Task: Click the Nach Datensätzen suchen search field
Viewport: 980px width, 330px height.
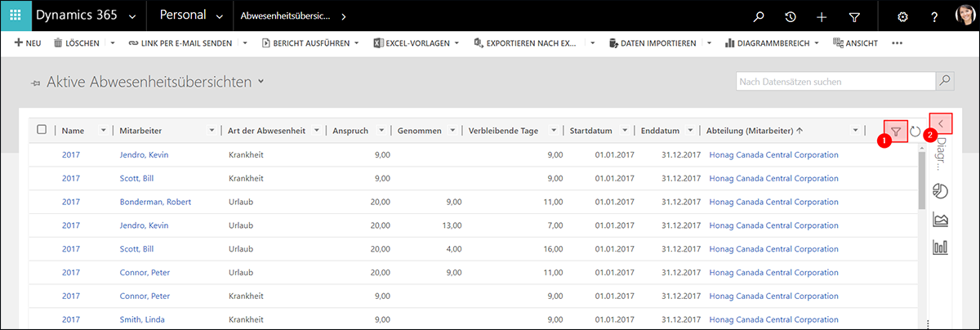Action: 833,82
